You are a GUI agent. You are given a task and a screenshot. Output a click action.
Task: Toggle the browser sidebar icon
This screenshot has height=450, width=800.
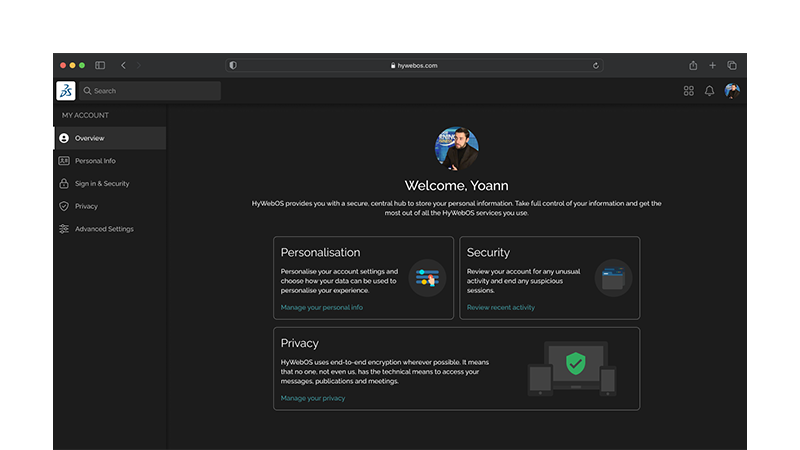click(x=100, y=65)
